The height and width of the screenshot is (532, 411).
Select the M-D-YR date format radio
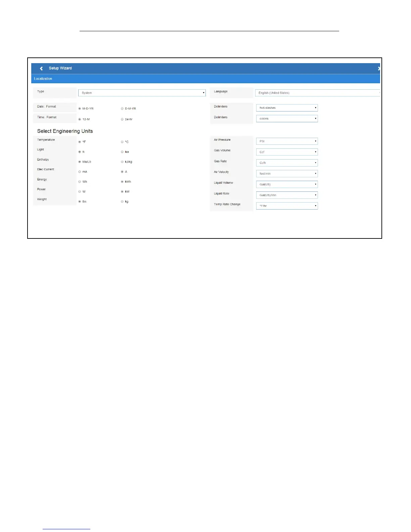(x=80, y=108)
